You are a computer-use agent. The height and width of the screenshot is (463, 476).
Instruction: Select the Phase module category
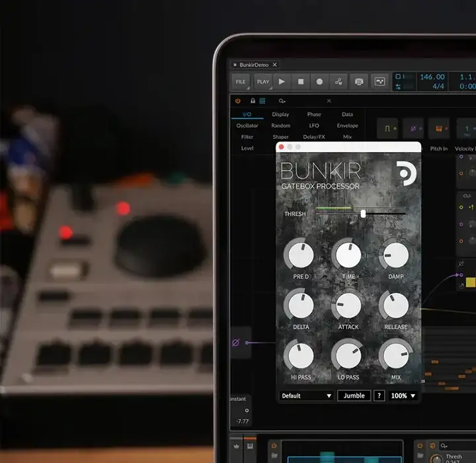[x=314, y=114]
